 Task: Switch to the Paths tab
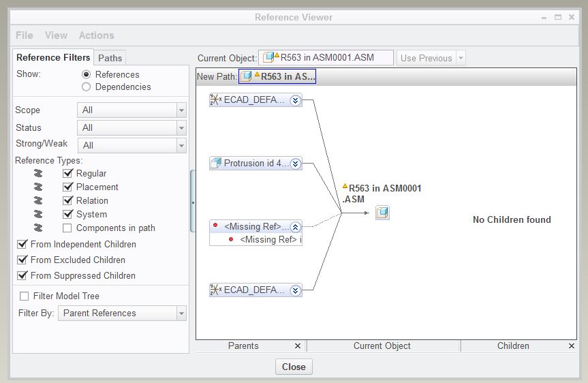pos(110,58)
